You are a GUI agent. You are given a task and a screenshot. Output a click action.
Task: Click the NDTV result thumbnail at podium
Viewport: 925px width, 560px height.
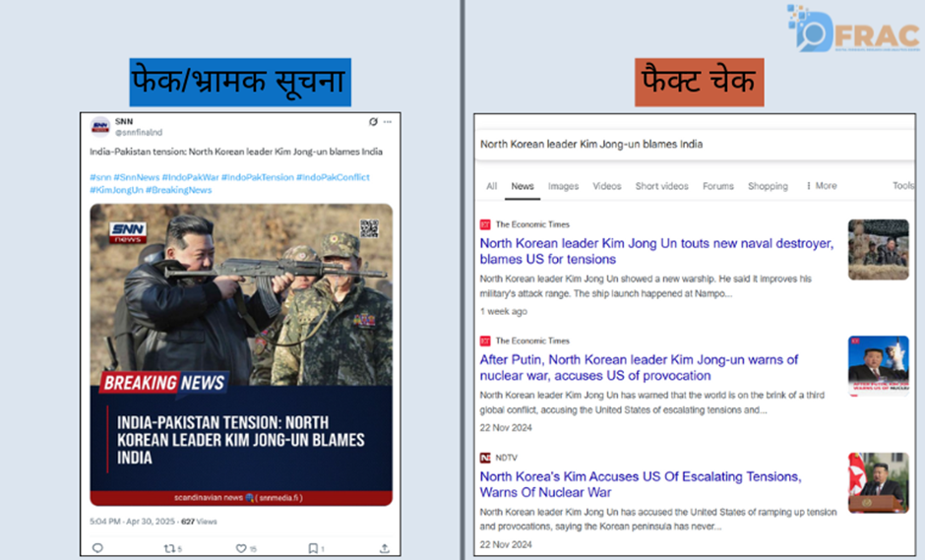(879, 482)
